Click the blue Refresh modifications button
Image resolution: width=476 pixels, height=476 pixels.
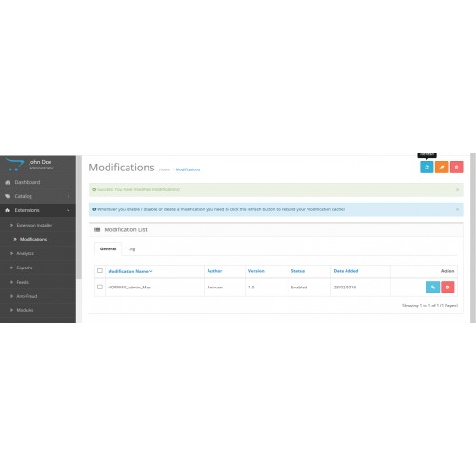tap(426, 167)
